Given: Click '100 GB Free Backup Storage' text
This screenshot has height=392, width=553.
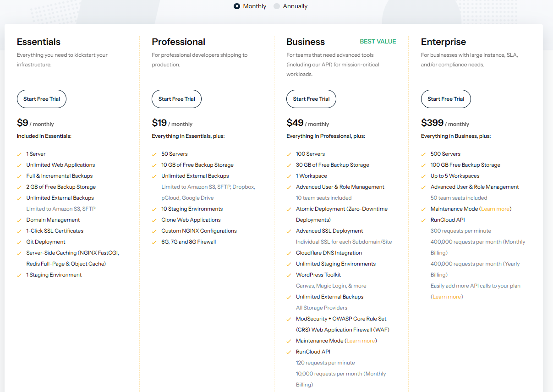Looking at the screenshot, I should [x=465, y=165].
